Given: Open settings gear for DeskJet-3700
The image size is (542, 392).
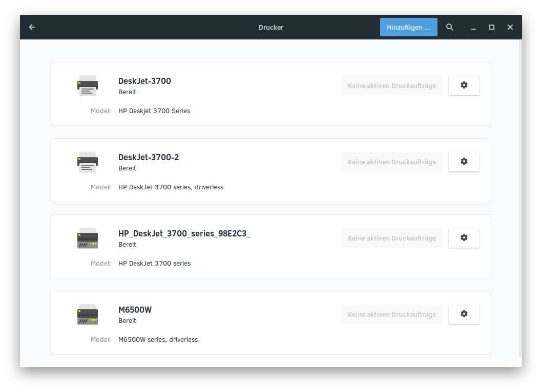Looking at the screenshot, I should (464, 85).
